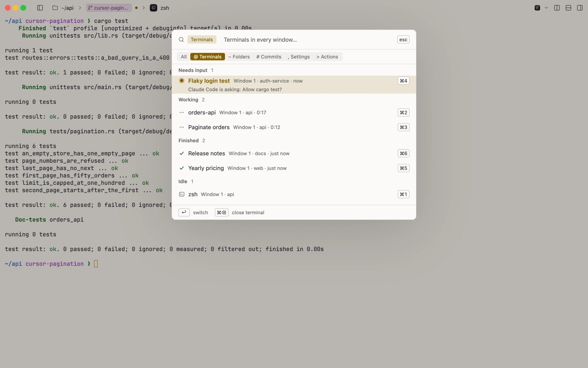Click the chevron before zsh in breadcrumb
This screenshot has width=588, height=368.
click(144, 8)
